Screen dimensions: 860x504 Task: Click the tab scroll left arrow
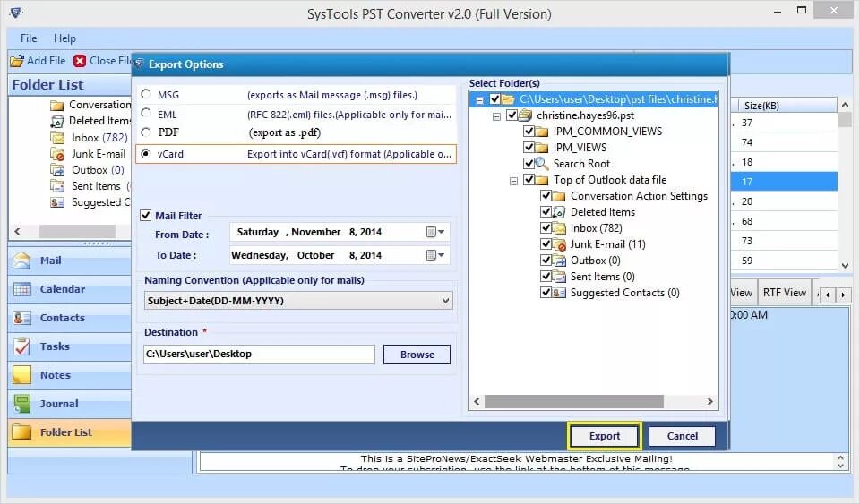828,295
